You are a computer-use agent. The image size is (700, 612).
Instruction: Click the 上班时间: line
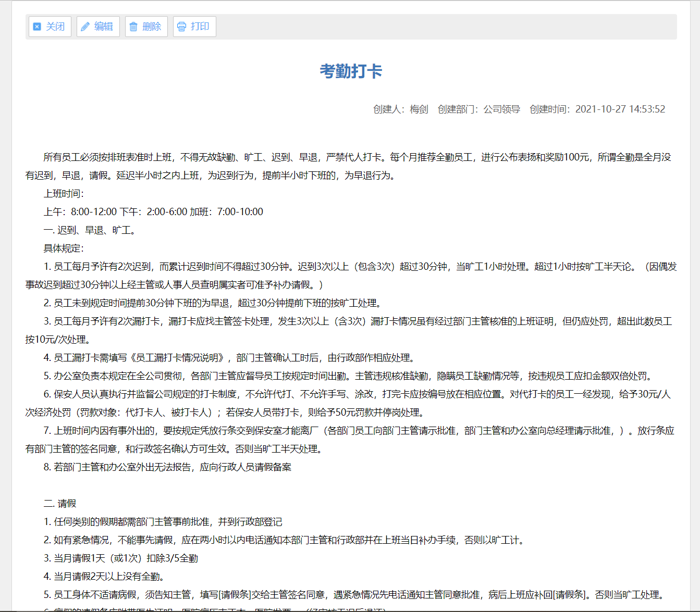[x=64, y=194]
